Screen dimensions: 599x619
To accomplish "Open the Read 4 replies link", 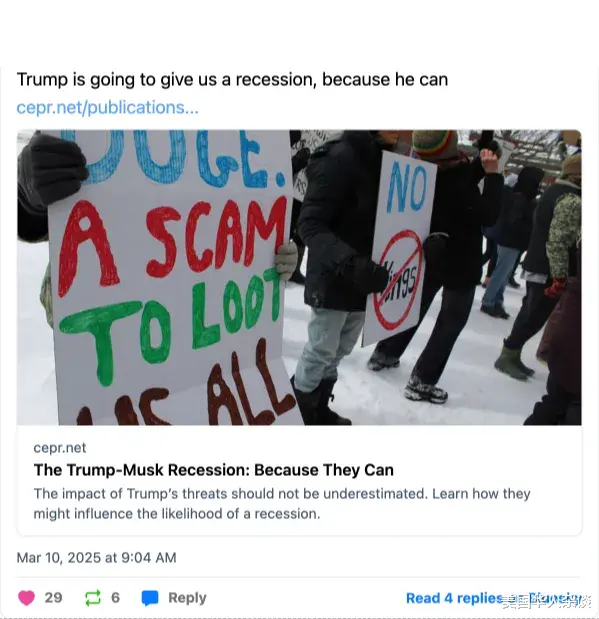I will tap(454, 598).
